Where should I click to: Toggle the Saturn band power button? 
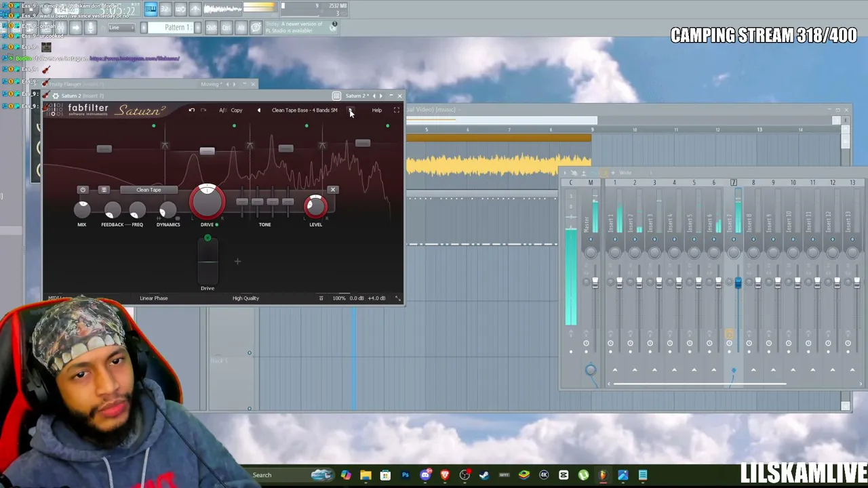tap(83, 190)
